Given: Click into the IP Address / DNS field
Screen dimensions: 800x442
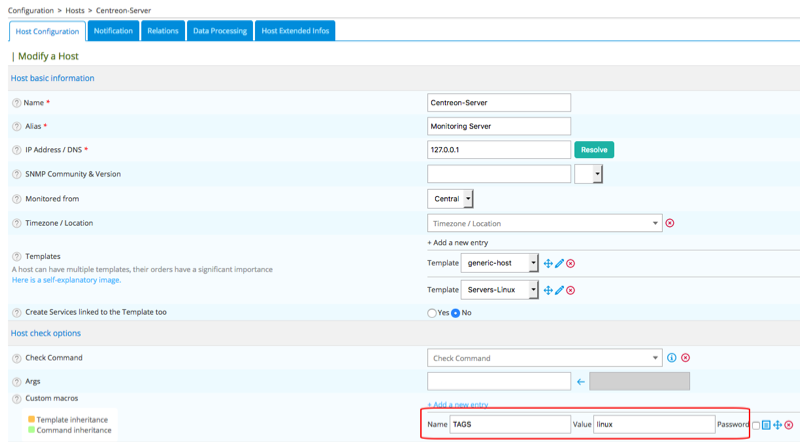Looking at the screenshot, I should 498,150.
